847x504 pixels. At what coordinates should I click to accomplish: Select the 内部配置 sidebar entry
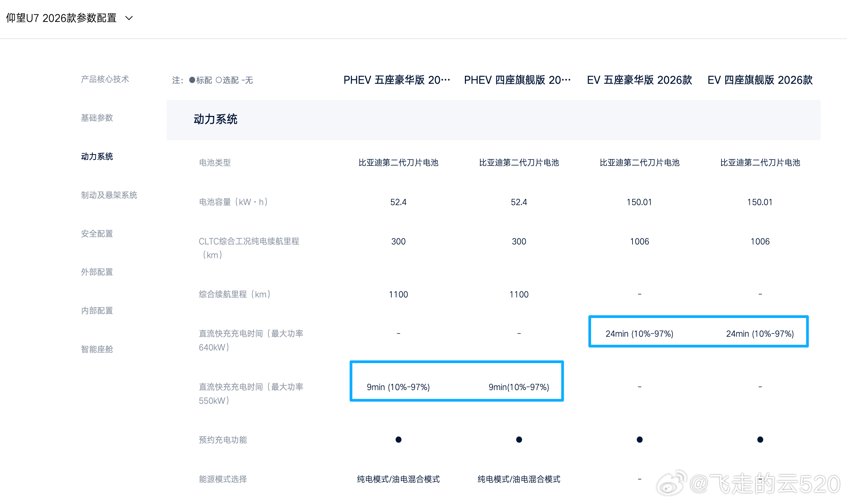[x=97, y=310]
